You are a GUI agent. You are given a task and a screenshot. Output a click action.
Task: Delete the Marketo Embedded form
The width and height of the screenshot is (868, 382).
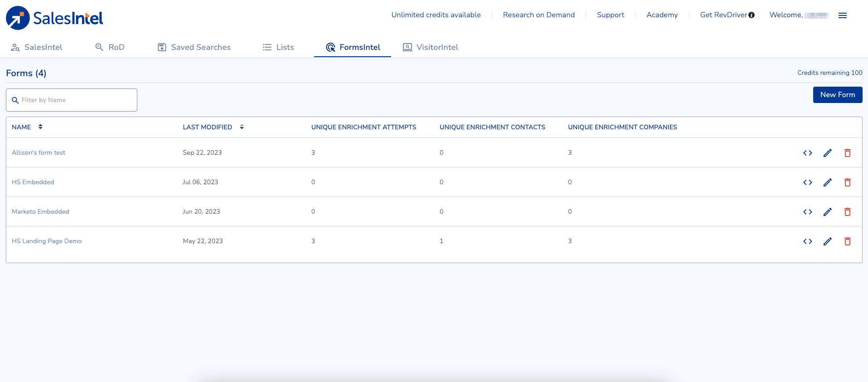tap(847, 212)
